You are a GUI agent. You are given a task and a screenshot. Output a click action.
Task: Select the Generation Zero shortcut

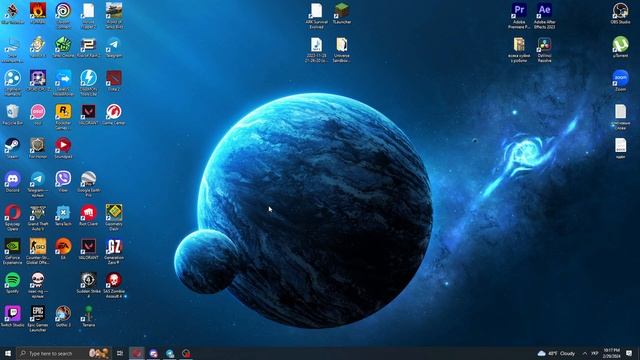(x=114, y=251)
